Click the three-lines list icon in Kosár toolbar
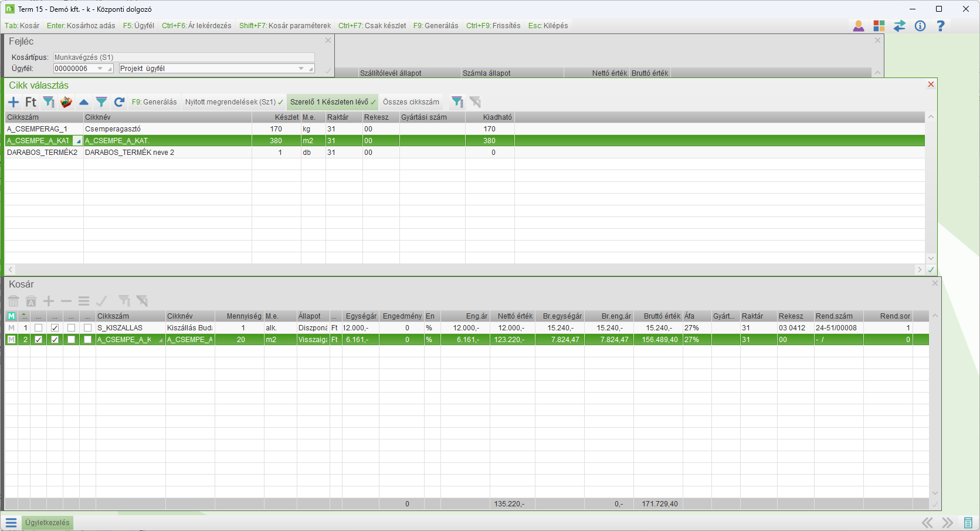This screenshot has height=531, width=980. click(84, 301)
